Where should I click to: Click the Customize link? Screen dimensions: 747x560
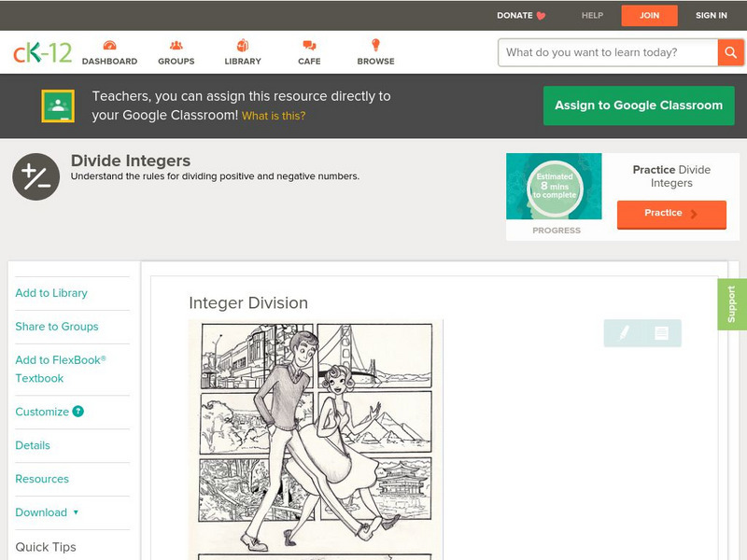(x=42, y=412)
